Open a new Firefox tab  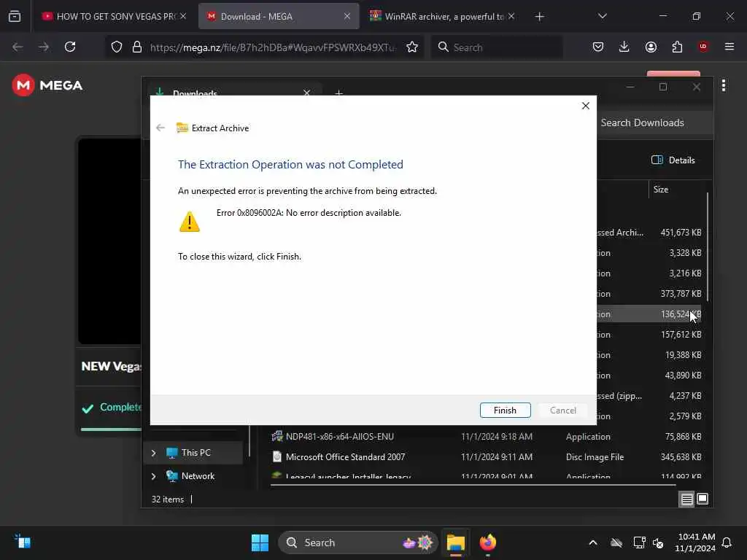coord(539,17)
